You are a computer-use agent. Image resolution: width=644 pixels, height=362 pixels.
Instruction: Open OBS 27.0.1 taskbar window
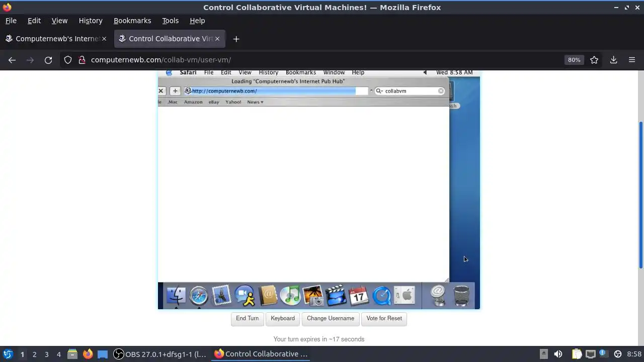click(159, 354)
